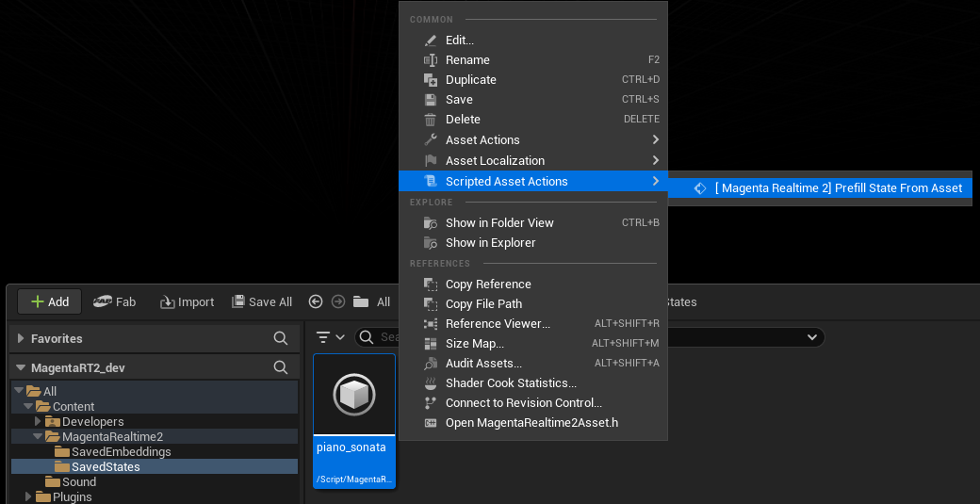Click the Duplicate icon in context menu
The image size is (980, 504).
430,80
